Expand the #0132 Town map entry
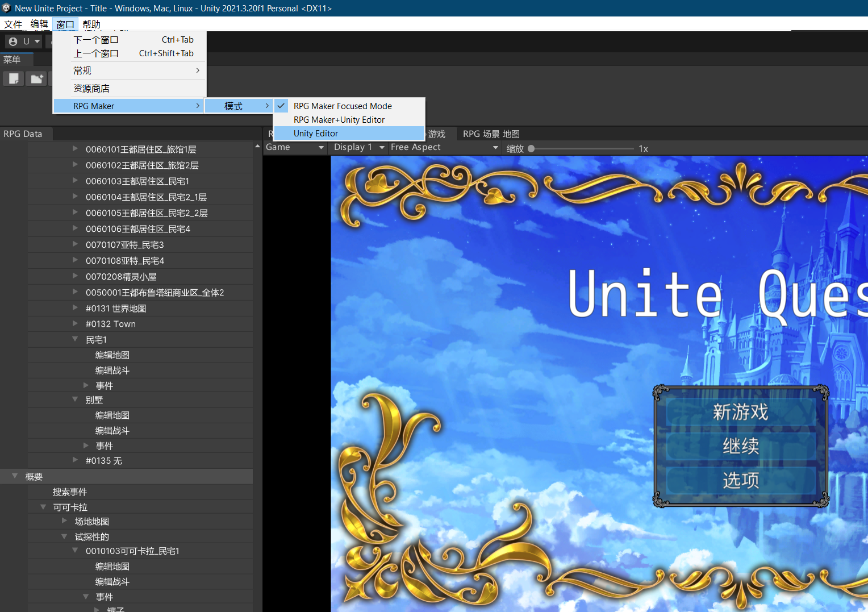Viewport: 868px width, 612px height. point(75,324)
